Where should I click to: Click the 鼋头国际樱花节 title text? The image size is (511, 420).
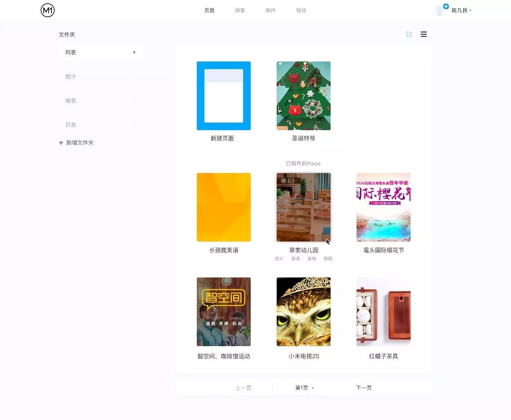pyautogui.click(x=383, y=250)
